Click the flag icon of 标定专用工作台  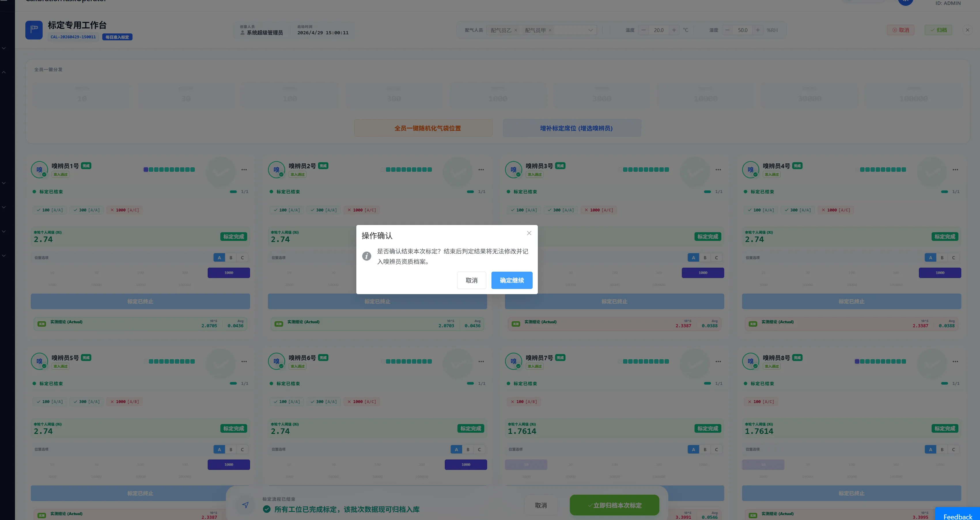pos(34,30)
